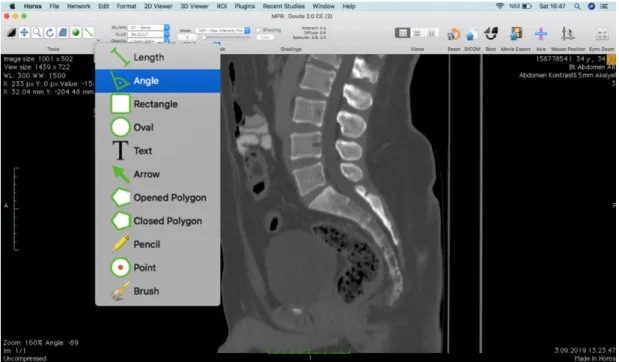Open the Format menu
619x362 pixels.
click(126, 6)
